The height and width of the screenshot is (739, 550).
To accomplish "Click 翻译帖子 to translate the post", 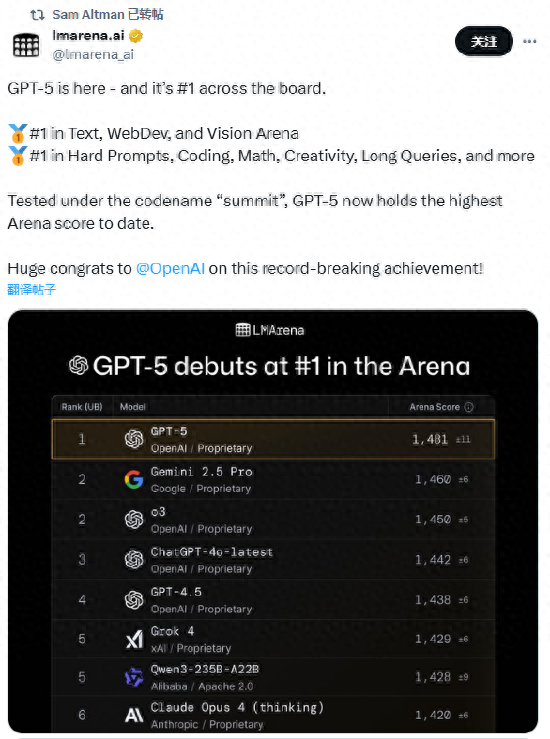I will (32, 289).
